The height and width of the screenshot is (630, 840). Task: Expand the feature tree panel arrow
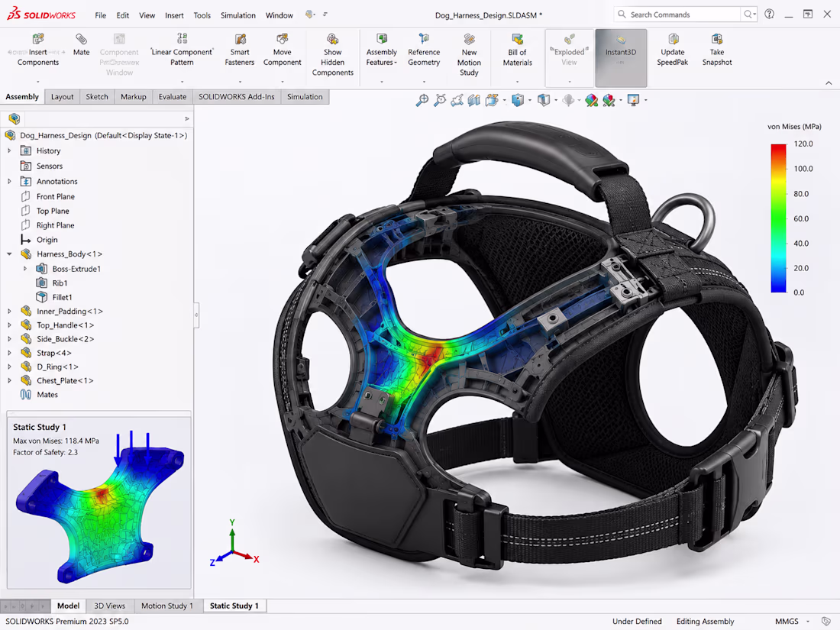click(x=187, y=118)
